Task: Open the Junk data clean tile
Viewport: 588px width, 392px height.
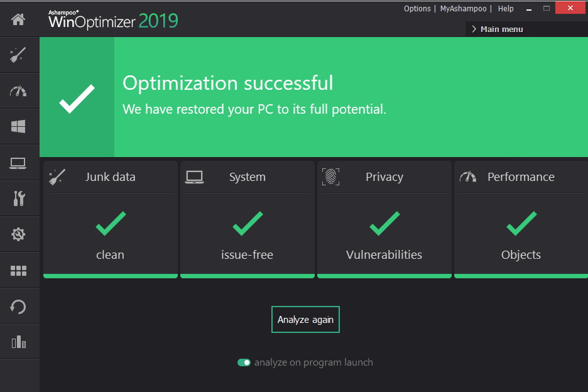Action: point(111,232)
